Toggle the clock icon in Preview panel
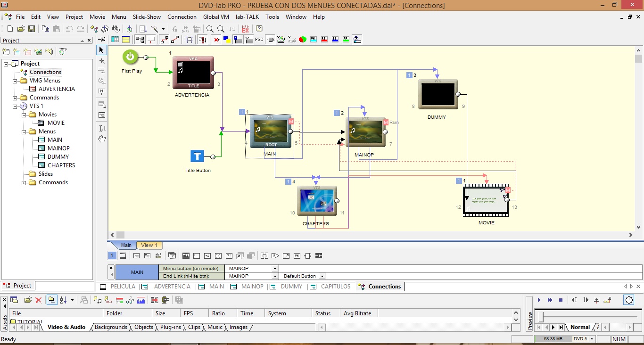Image resolution: width=644 pixels, height=345 pixels. point(629,300)
